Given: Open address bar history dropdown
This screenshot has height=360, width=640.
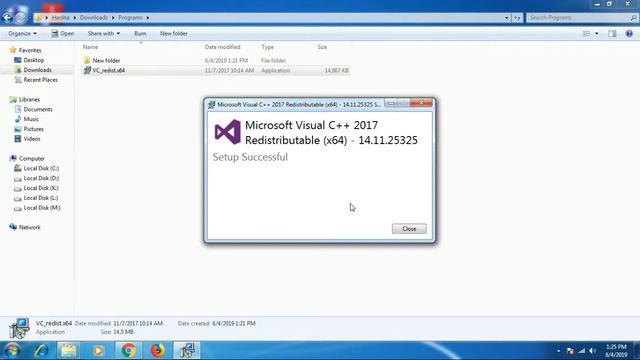Looking at the screenshot, I should 507,18.
